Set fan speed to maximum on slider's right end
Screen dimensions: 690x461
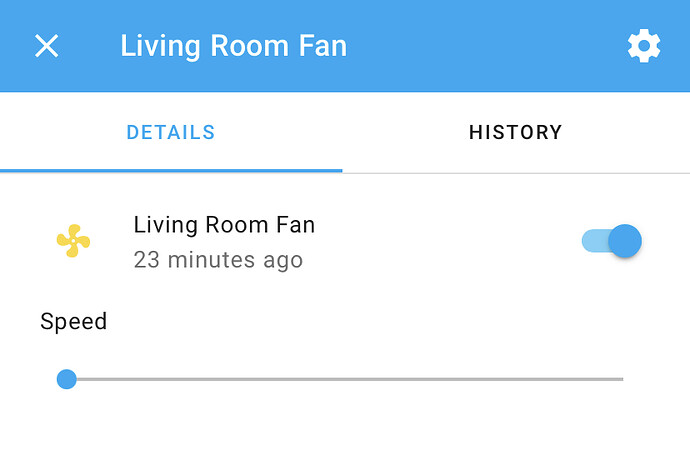[x=622, y=379]
